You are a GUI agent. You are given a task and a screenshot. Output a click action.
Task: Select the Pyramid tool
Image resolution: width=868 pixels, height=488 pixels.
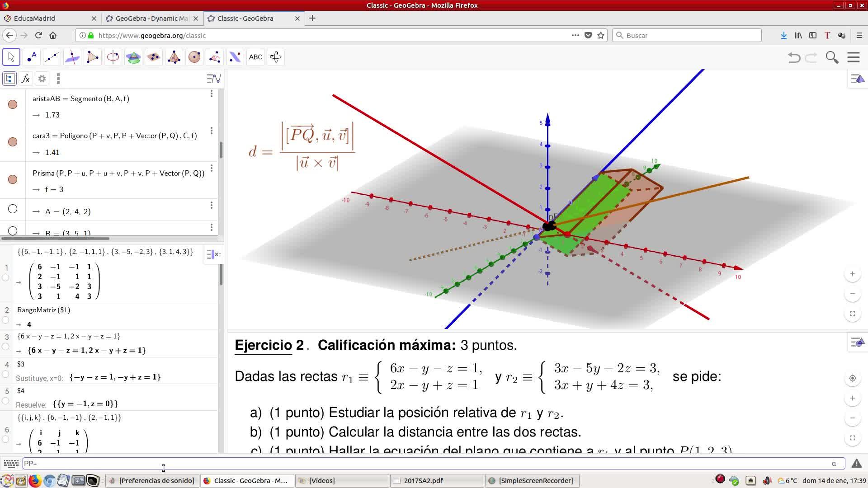coord(174,57)
